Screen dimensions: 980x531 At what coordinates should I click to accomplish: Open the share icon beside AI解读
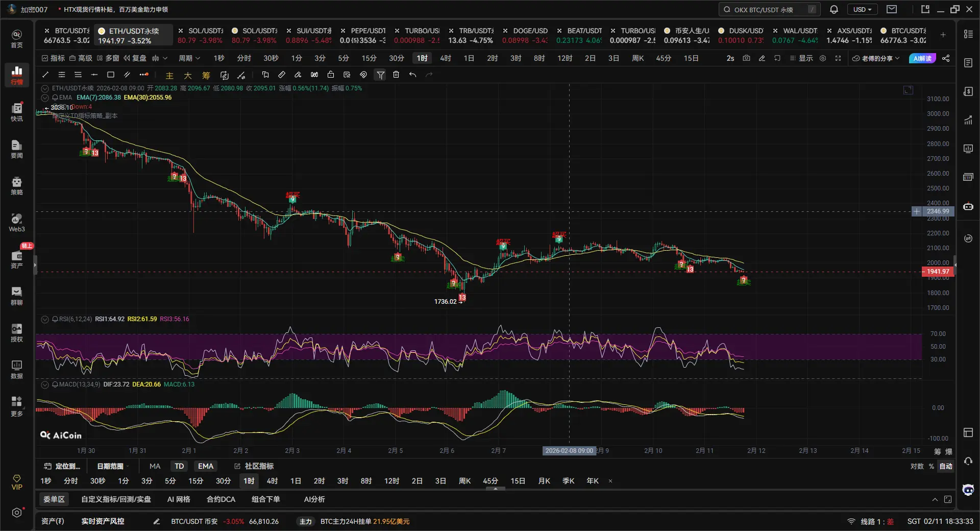click(x=946, y=58)
